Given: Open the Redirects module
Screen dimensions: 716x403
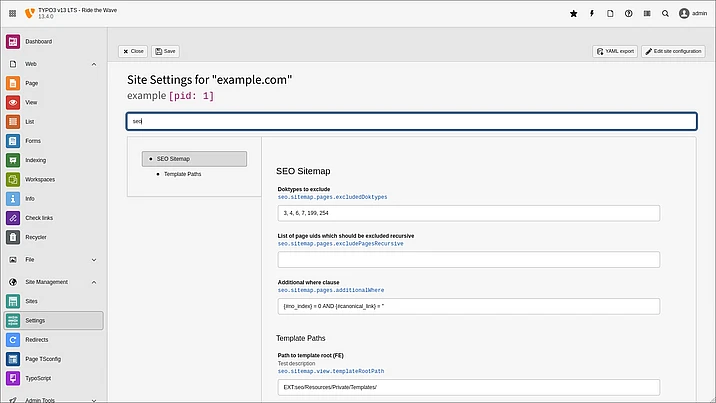Looking at the screenshot, I should pos(40,340).
